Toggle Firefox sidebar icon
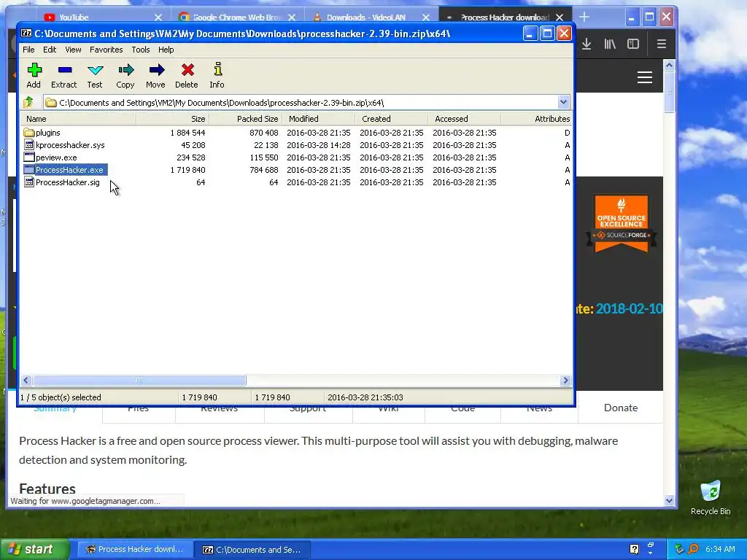 click(x=633, y=44)
